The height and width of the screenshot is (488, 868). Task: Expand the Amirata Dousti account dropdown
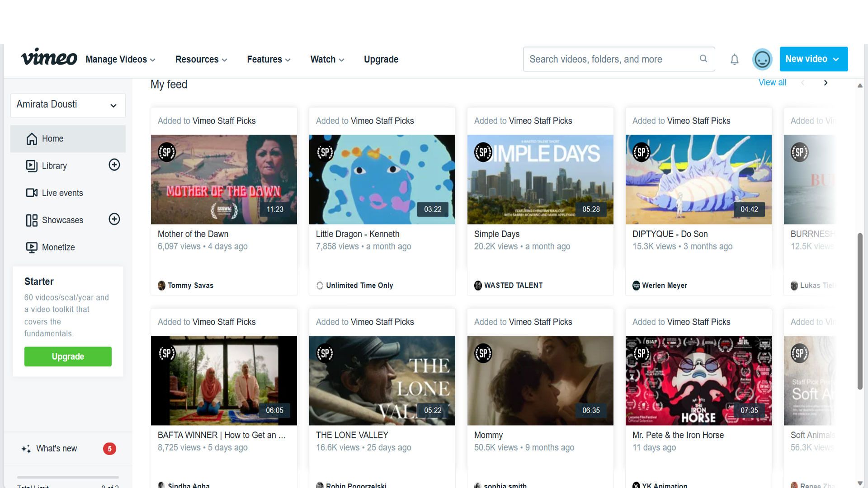68,105
